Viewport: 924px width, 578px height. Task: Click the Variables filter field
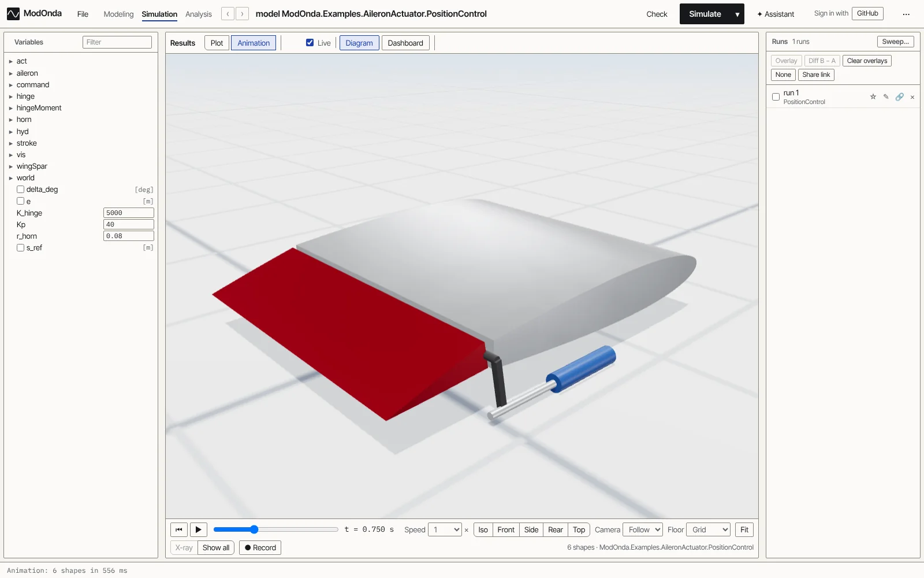tap(117, 42)
